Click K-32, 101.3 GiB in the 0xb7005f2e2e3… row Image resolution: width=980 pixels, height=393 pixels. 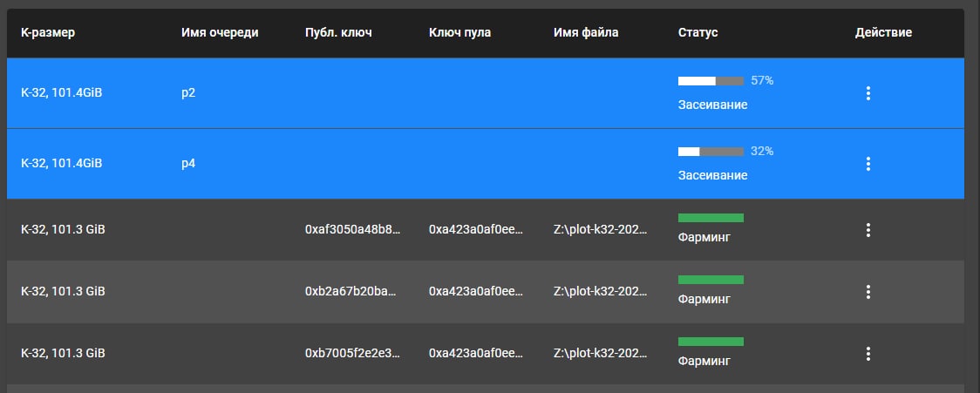(63, 354)
